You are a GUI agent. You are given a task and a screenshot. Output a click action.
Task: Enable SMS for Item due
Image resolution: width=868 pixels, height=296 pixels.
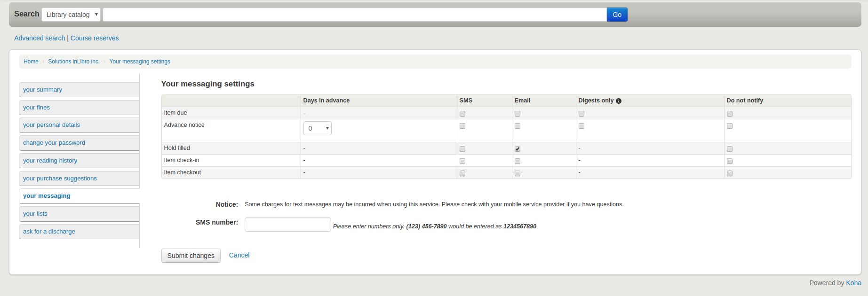click(x=462, y=114)
